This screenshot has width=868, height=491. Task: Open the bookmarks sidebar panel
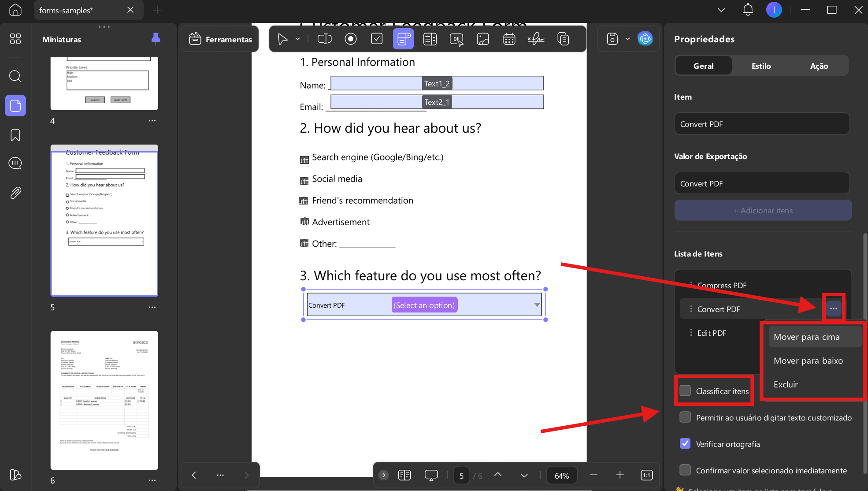[15, 135]
